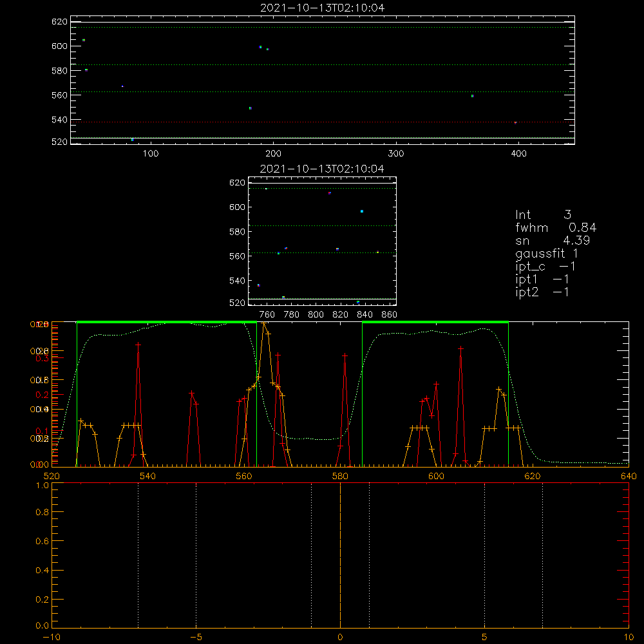Select x-axis label "200" on top plot
The width and height of the screenshot is (644, 644).
(x=274, y=154)
